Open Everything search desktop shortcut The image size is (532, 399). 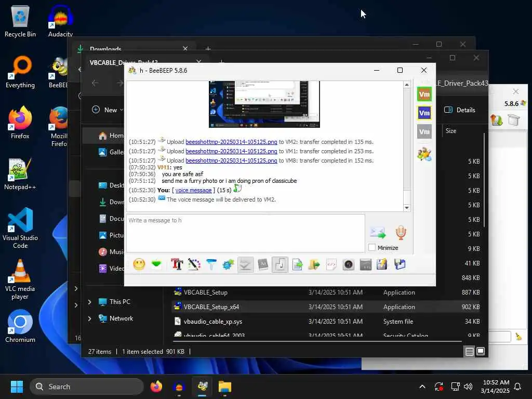coord(20,73)
